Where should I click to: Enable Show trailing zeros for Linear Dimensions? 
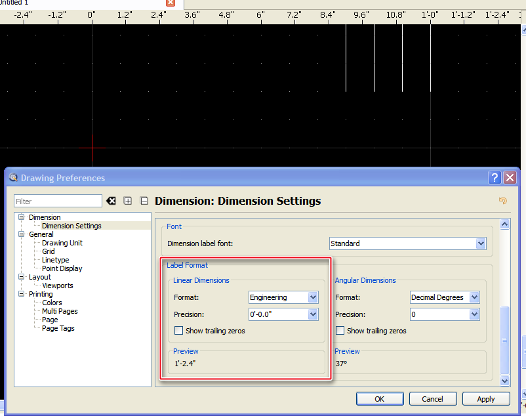pyautogui.click(x=178, y=331)
